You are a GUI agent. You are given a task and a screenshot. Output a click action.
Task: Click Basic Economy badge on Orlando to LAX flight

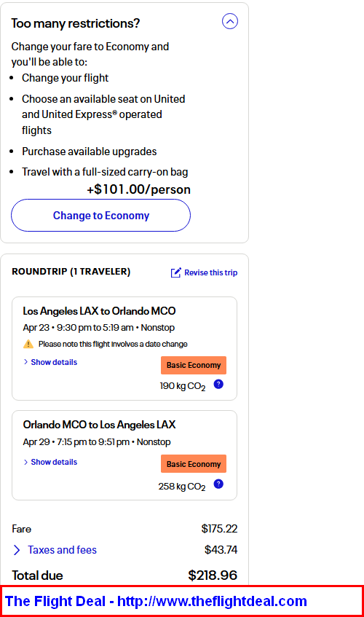(x=194, y=464)
